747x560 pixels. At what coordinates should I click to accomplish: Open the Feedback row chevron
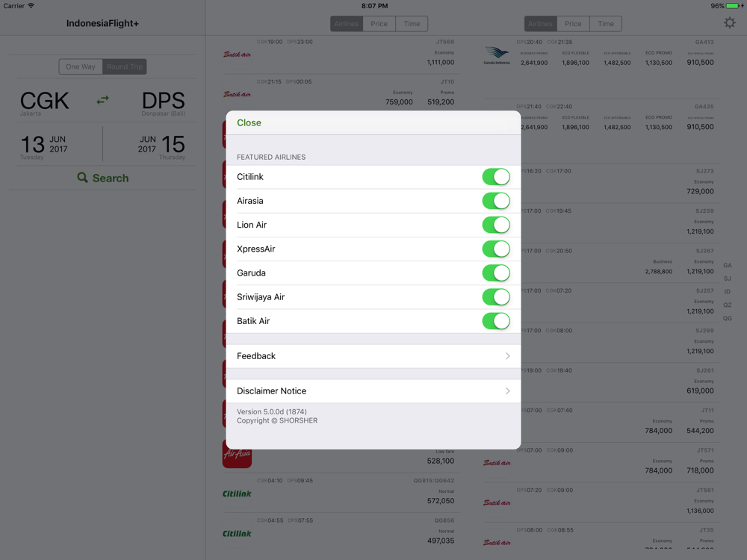tap(508, 355)
